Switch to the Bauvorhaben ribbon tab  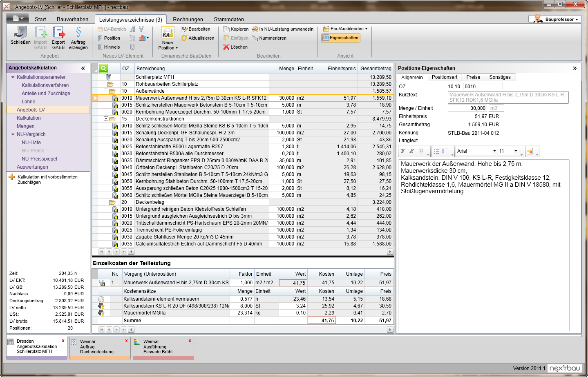click(x=72, y=19)
